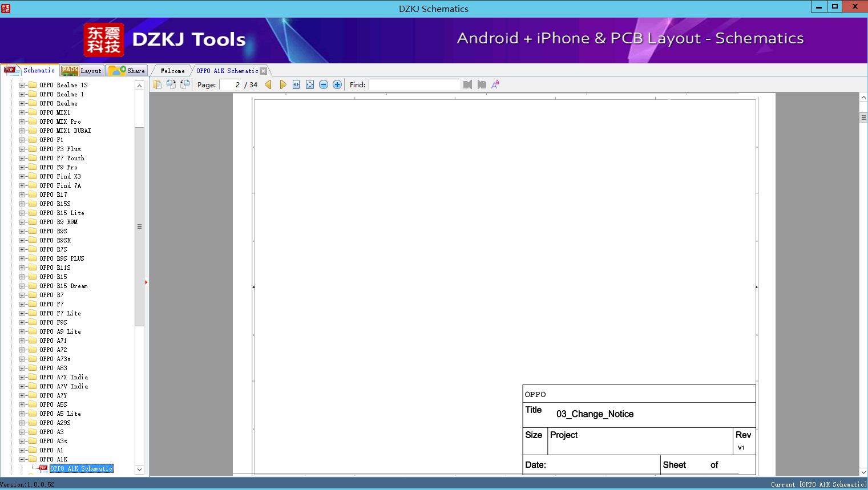Viewport: 868px width, 490px height.
Task: Expand the OPPO MIX Pro node
Action: [x=22, y=122]
